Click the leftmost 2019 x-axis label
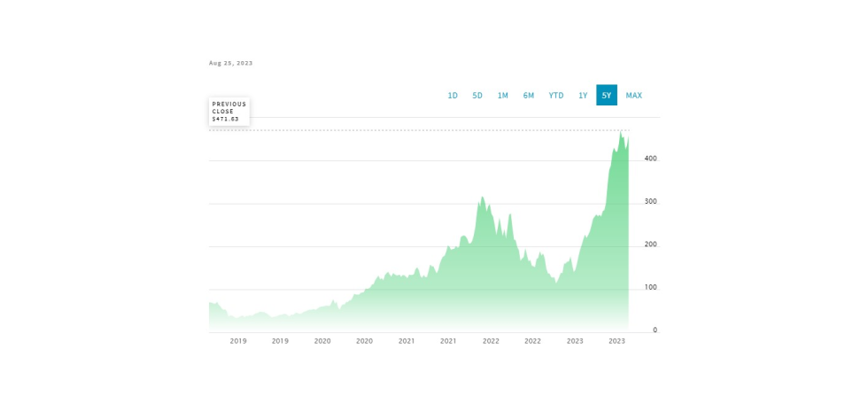868x412 pixels. [x=238, y=341]
